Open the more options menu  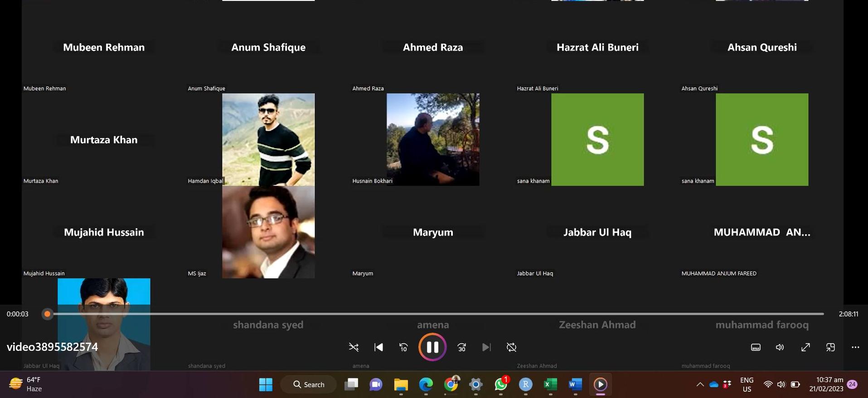click(855, 347)
